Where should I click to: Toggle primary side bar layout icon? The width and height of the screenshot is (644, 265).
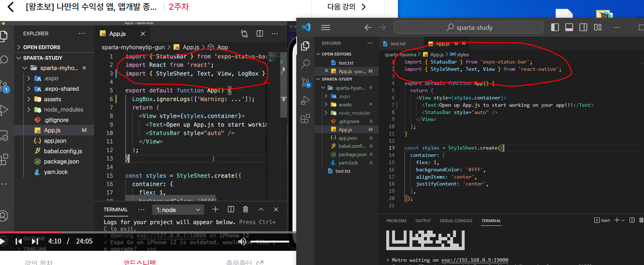pos(555,28)
